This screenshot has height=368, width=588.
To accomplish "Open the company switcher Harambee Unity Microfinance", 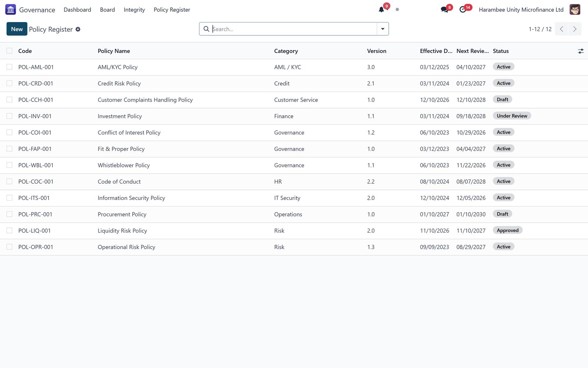I will tap(521, 10).
